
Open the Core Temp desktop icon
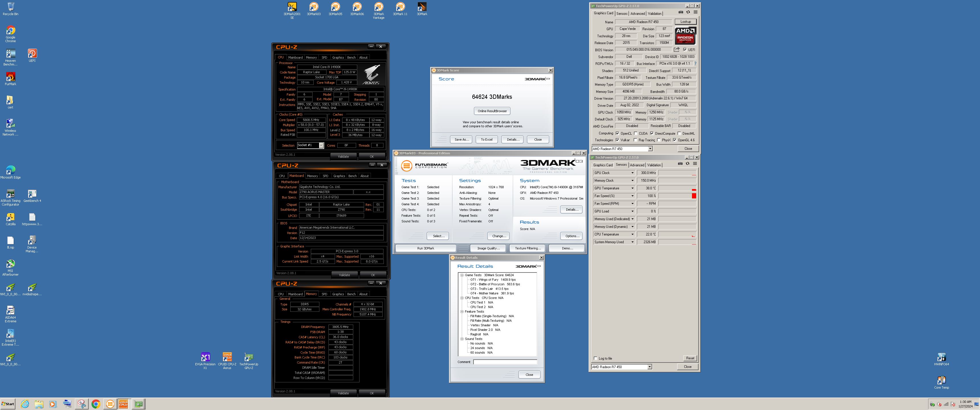[942, 383]
